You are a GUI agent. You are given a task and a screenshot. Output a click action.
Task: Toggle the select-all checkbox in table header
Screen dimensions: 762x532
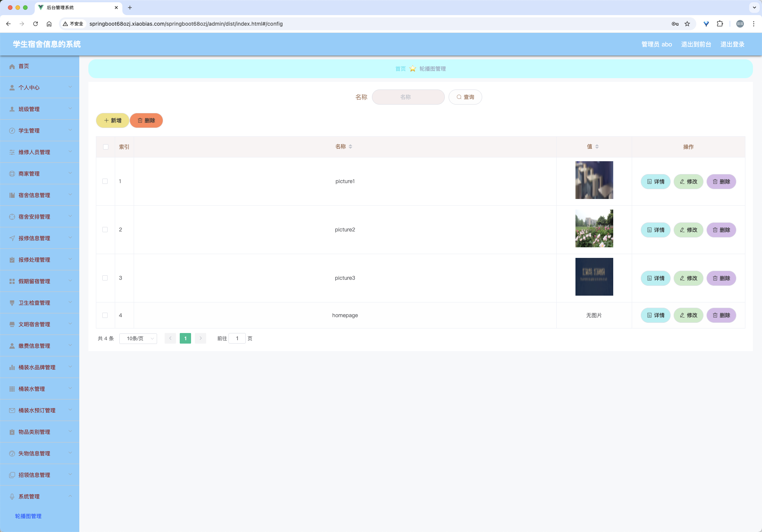(106, 147)
